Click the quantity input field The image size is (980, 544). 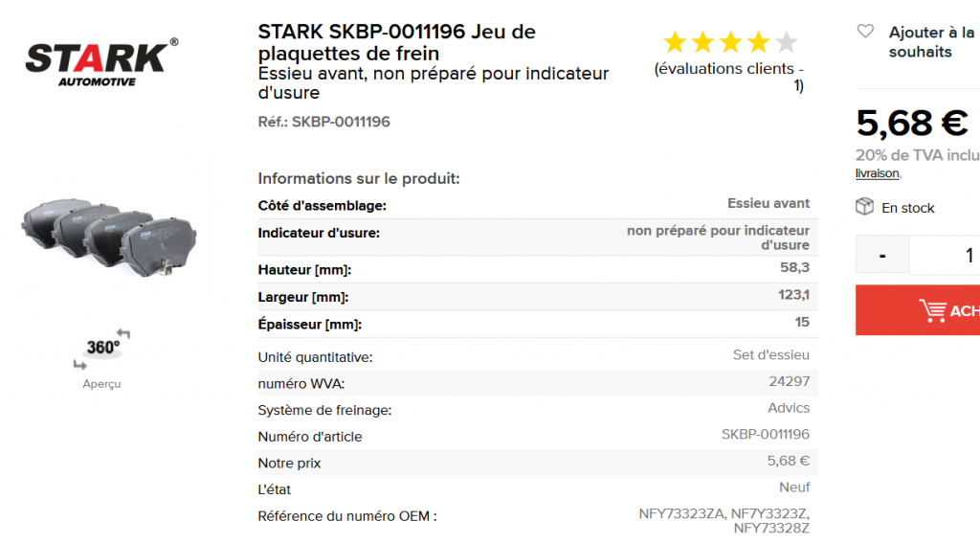(945, 255)
